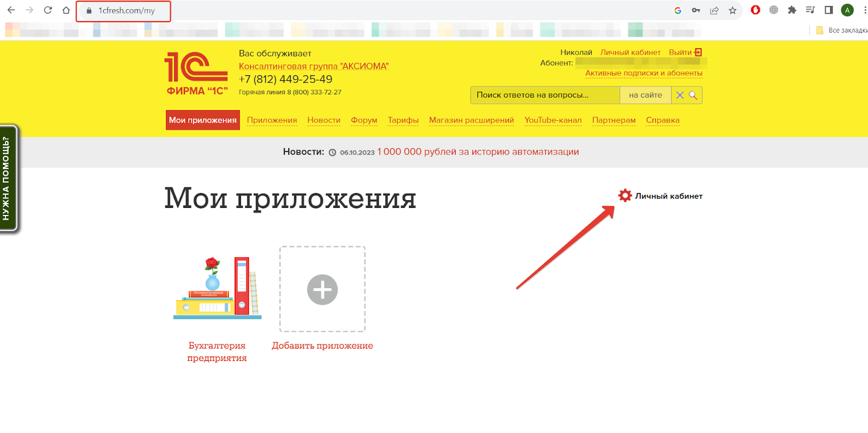Image resolution: width=868 pixels, height=433 pixels.
Task: Go back with the browser back arrow
Action: tap(11, 10)
